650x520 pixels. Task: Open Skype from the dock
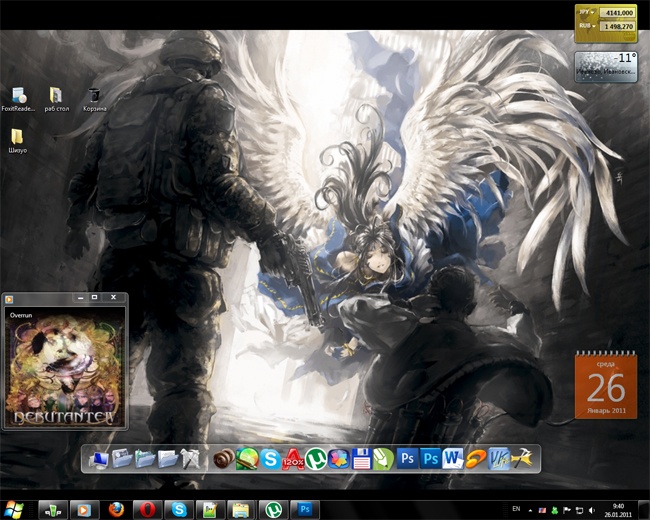pyautogui.click(x=270, y=459)
